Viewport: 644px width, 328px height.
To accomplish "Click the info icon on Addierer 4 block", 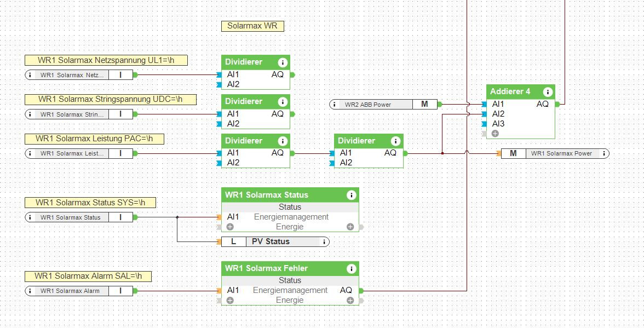I will [547, 92].
